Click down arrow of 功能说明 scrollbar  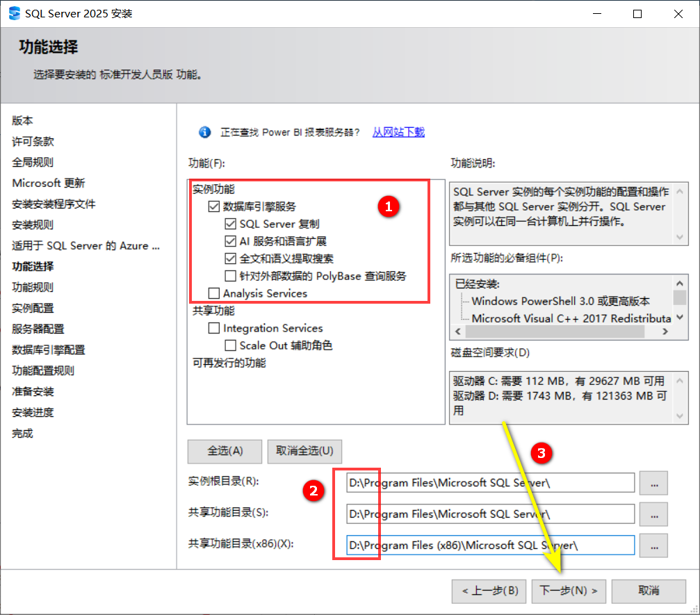tap(679, 237)
